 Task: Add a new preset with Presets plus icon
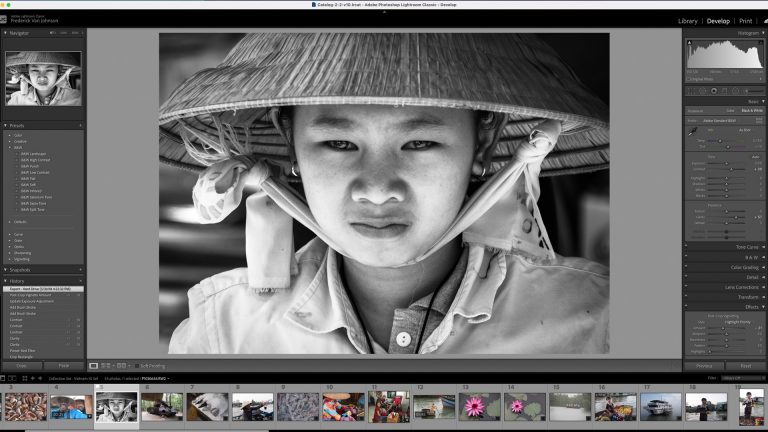(81, 126)
